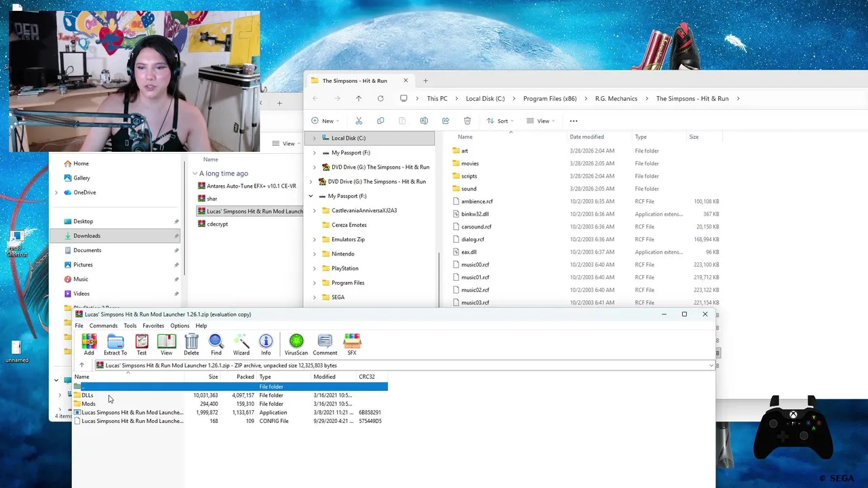Click Local Disk (C:) breadcrumb segment

click(x=485, y=98)
